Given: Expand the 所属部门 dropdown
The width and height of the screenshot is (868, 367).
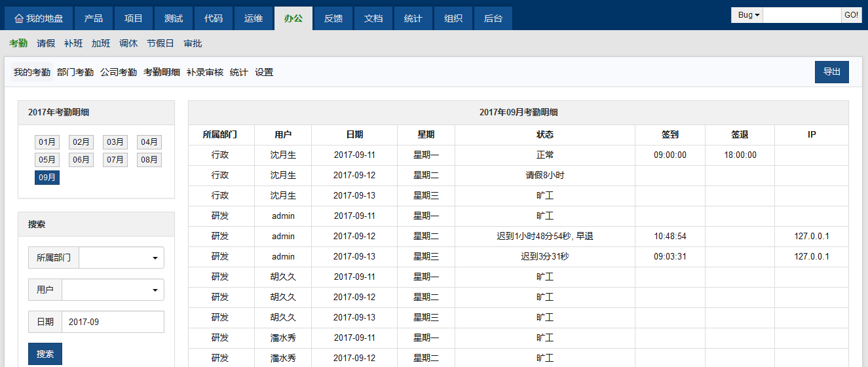Looking at the screenshot, I should (x=121, y=258).
